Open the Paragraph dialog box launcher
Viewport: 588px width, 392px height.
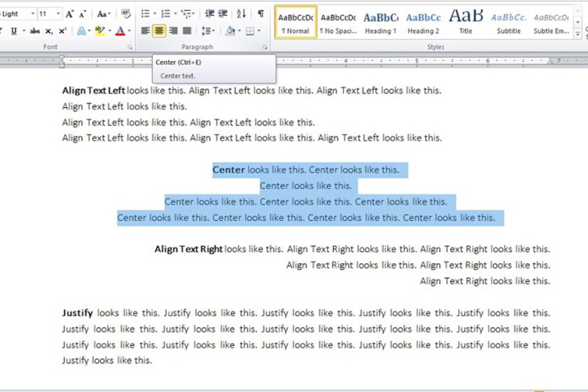tap(265, 47)
